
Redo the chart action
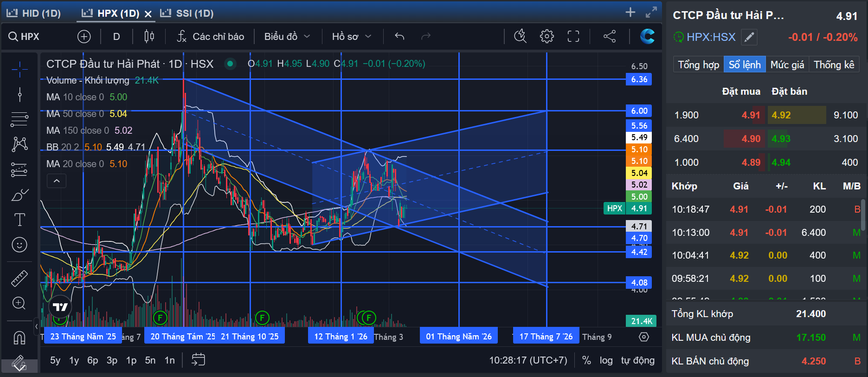pyautogui.click(x=425, y=37)
